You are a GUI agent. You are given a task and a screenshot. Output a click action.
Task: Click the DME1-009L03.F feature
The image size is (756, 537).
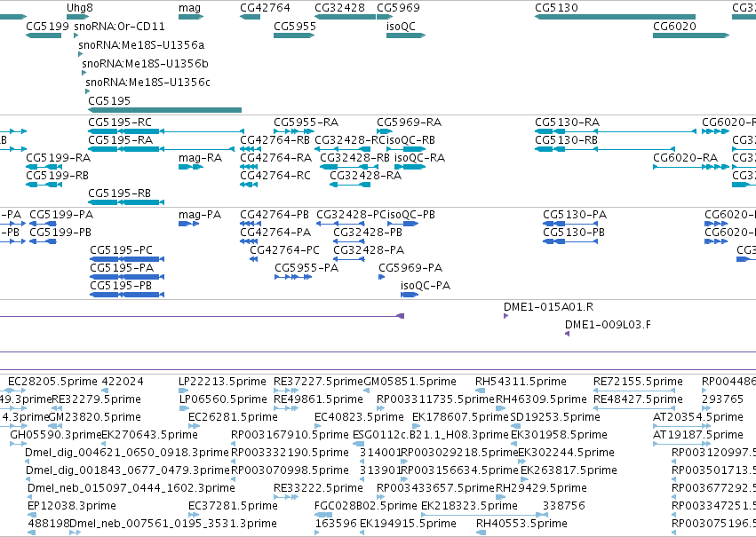click(x=567, y=334)
